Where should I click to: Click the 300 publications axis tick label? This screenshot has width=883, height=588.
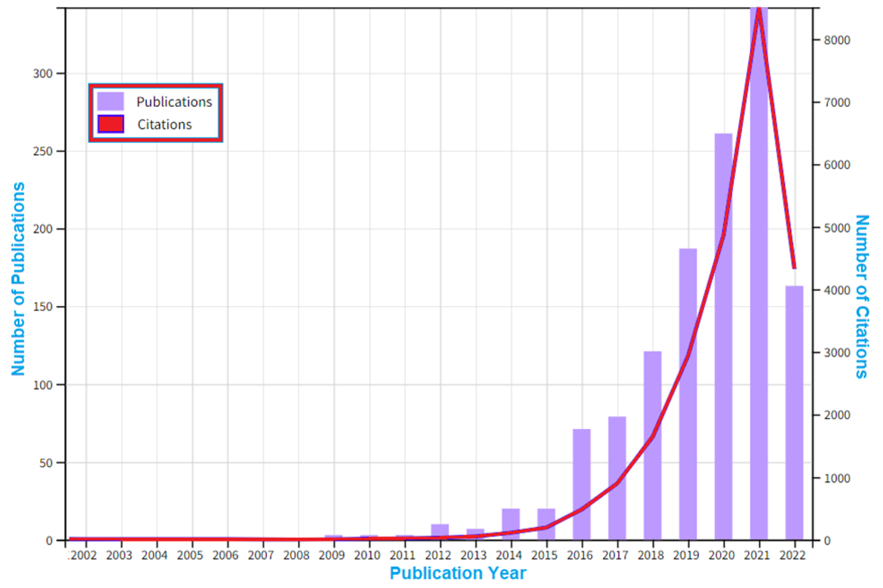point(42,74)
